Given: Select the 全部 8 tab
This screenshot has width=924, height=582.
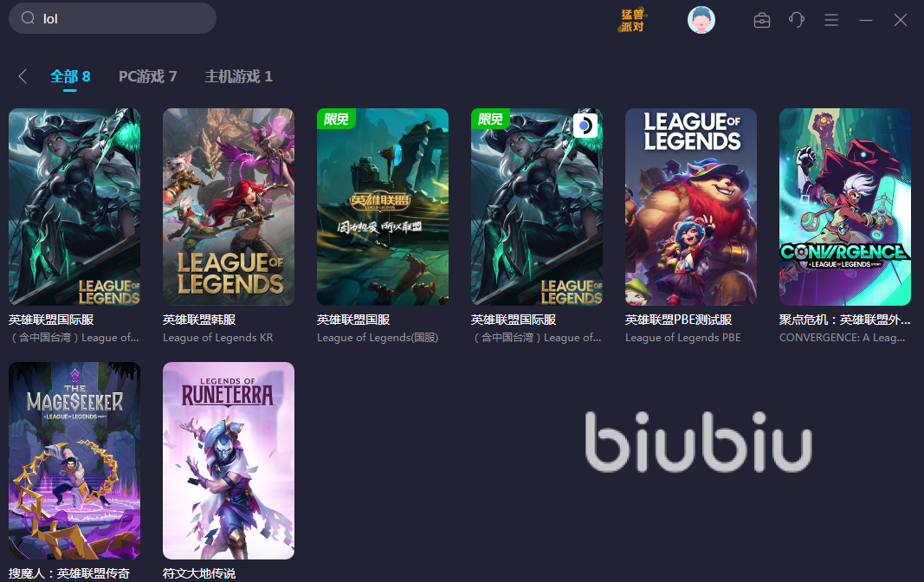Looking at the screenshot, I should 70,76.
